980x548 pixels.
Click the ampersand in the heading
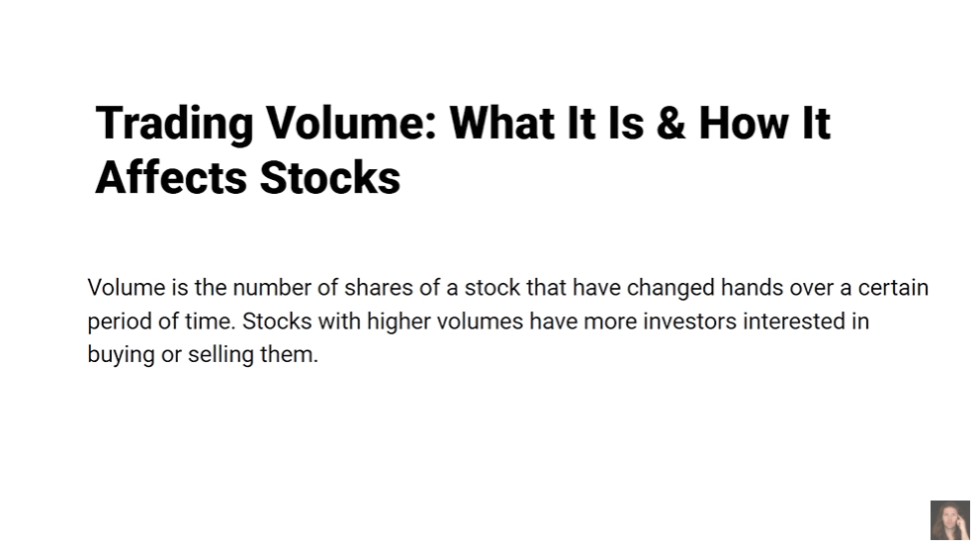click(x=669, y=125)
